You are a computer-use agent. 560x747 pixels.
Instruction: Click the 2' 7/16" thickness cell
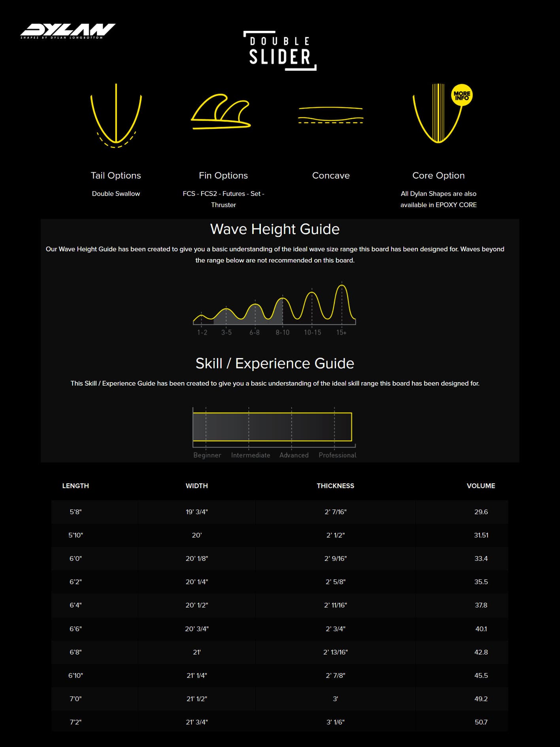coord(336,512)
